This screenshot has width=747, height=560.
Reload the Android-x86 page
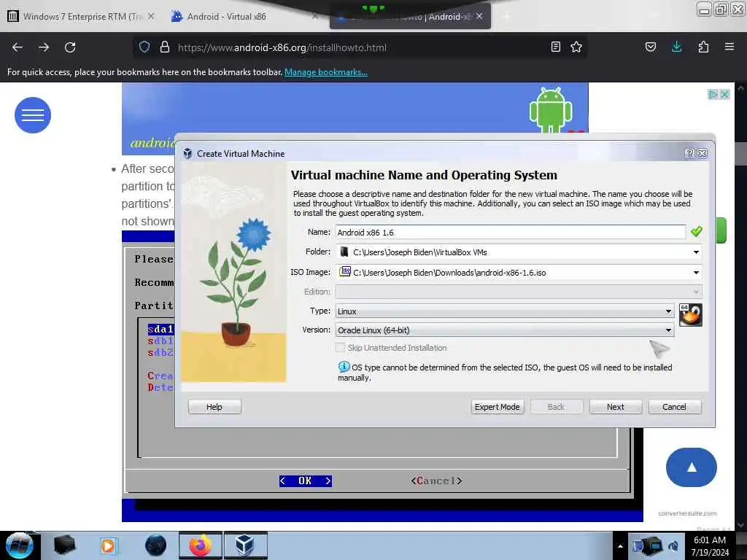coord(70,47)
